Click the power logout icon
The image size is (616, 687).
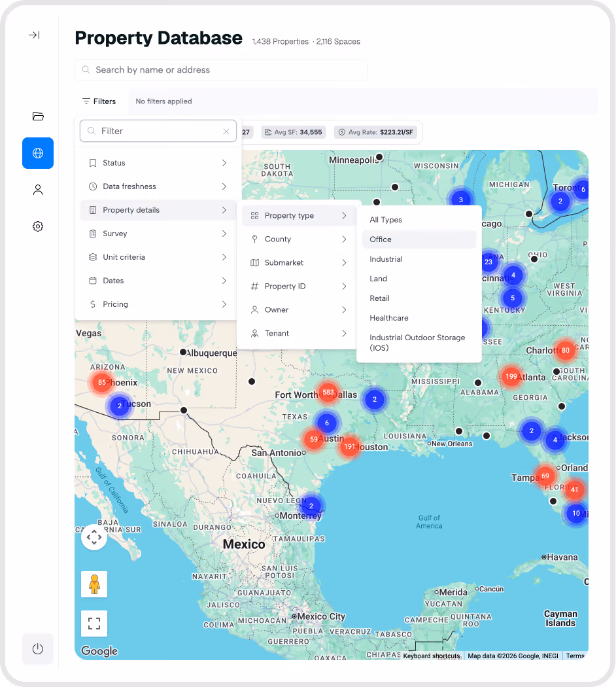38,649
